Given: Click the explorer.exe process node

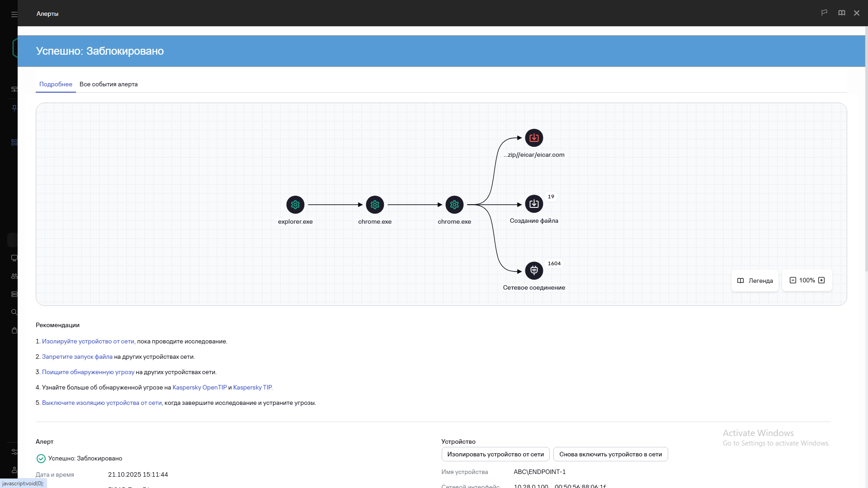Looking at the screenshot, I should (295, 205).
